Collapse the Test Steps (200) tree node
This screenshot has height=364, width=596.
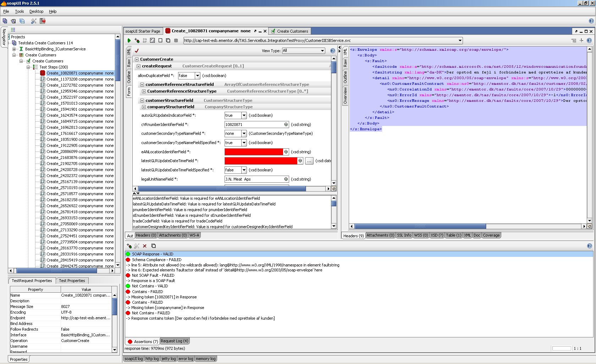point(28,67)
